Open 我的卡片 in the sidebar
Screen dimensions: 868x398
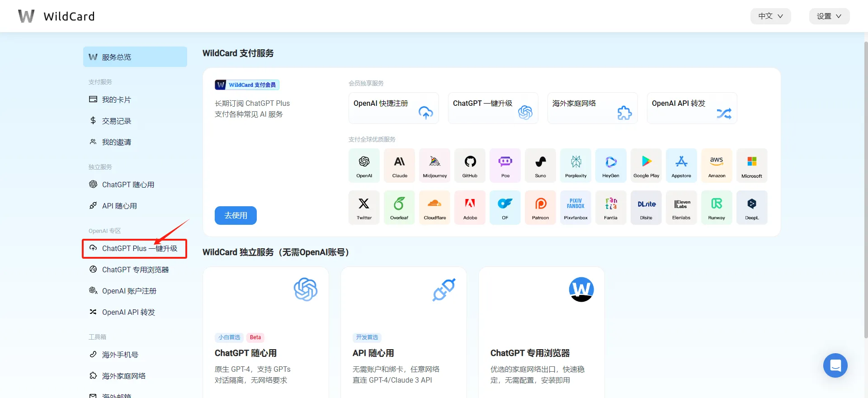(x=135, y=99)
